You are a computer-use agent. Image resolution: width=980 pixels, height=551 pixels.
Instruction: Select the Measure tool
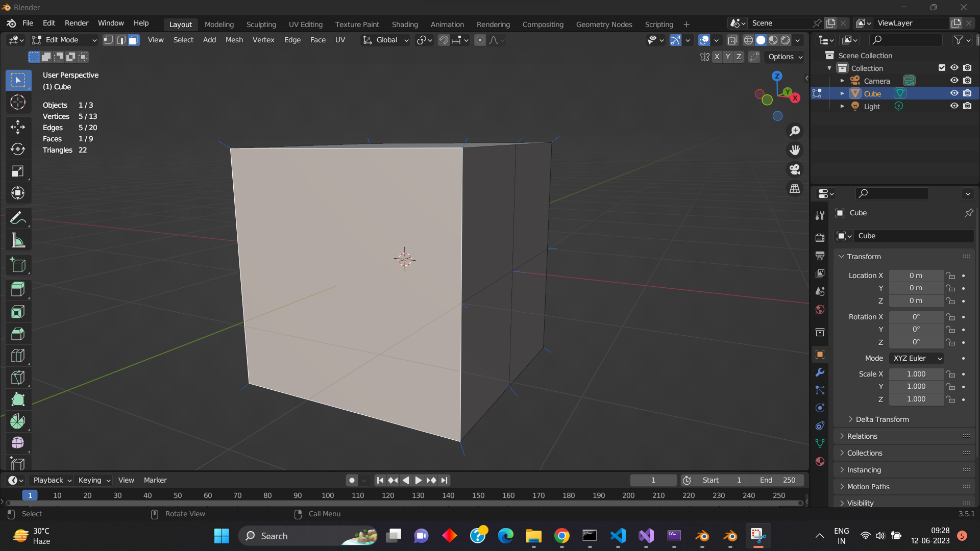click(18, 240)
